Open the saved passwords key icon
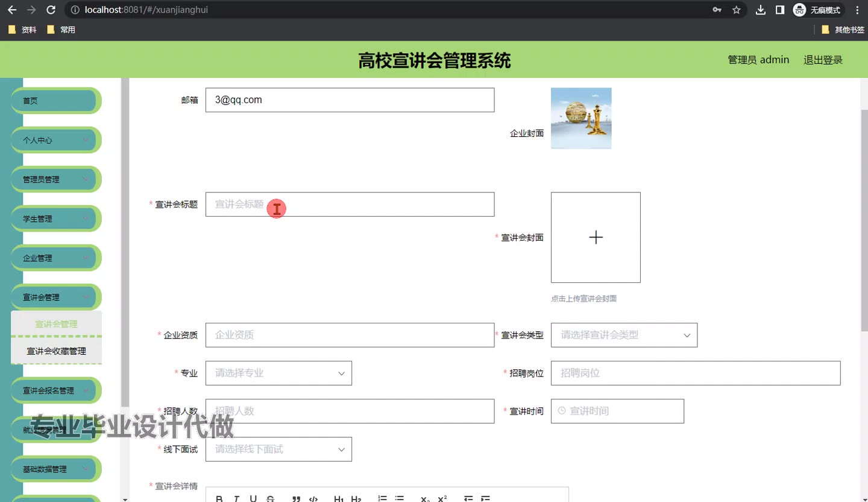This screenshot has width=868, height=502. pyautogui.click(x=717, y=10)
